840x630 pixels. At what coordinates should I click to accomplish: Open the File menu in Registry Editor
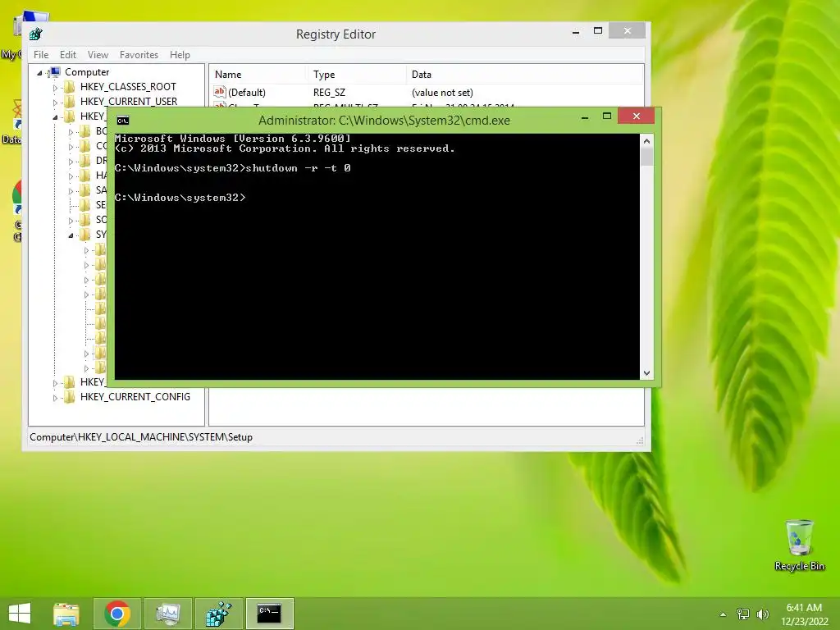[x=41, y=55]
